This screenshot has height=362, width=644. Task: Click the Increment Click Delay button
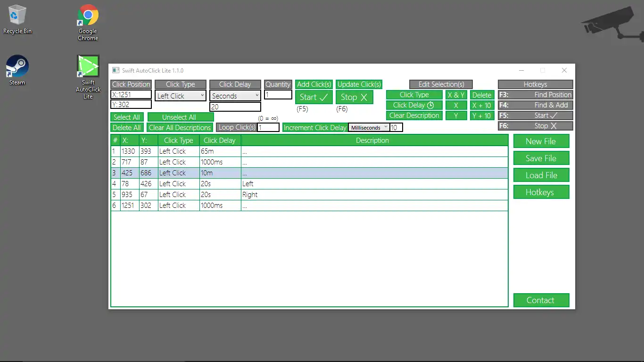[315, 127]
